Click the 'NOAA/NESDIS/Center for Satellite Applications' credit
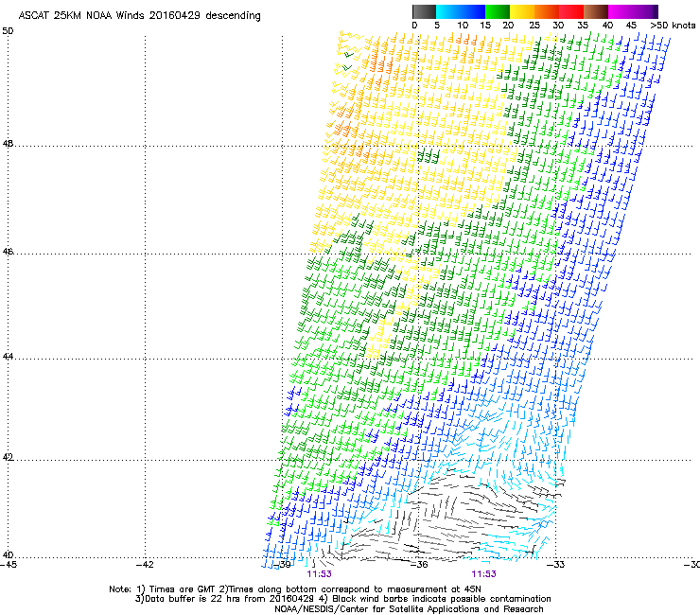This screenshot has width=700, height=615. click(x=409, y=609)
